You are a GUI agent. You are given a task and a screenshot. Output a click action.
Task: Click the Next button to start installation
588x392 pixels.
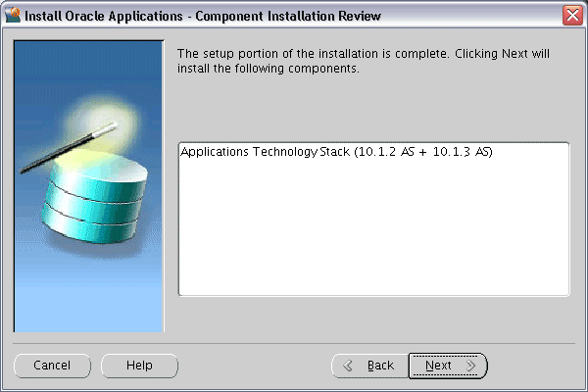tap(448, 366)
